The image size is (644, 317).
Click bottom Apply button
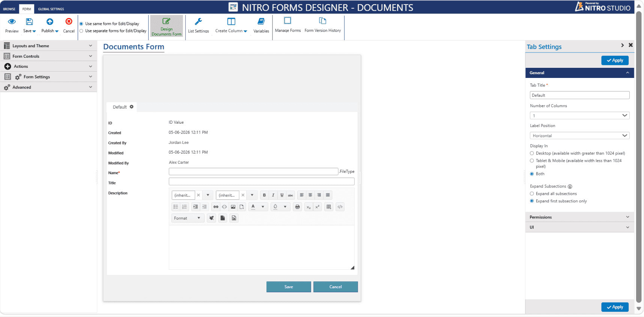click(615, 307)
